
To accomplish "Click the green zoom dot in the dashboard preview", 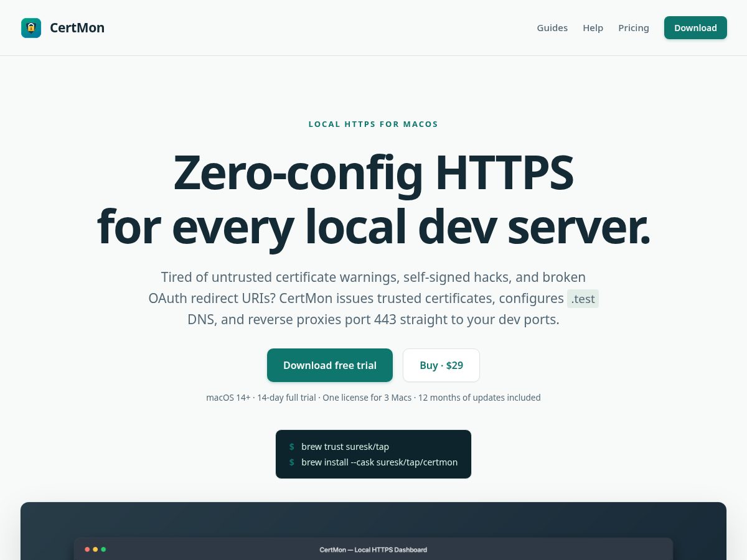I will [103, 549].
